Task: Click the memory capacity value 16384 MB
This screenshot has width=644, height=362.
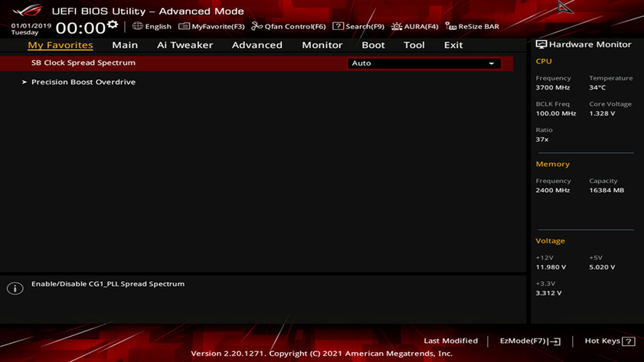Action: [606, 190]
